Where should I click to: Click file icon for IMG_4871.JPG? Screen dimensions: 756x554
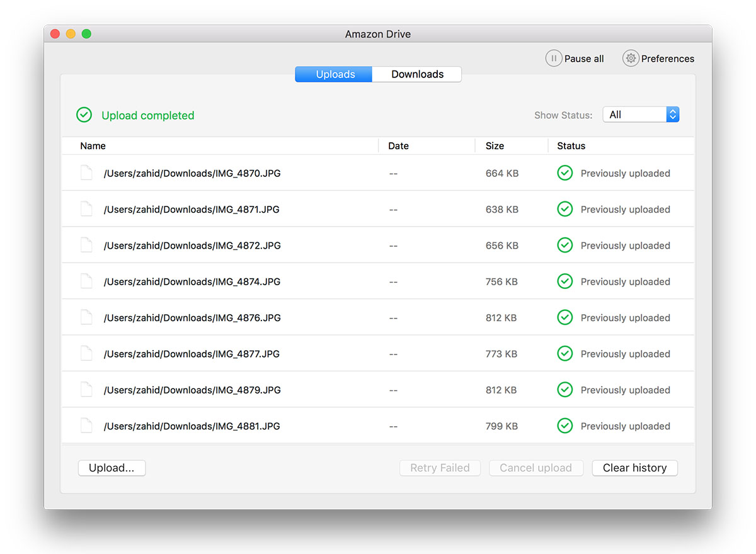coord(86,209)
